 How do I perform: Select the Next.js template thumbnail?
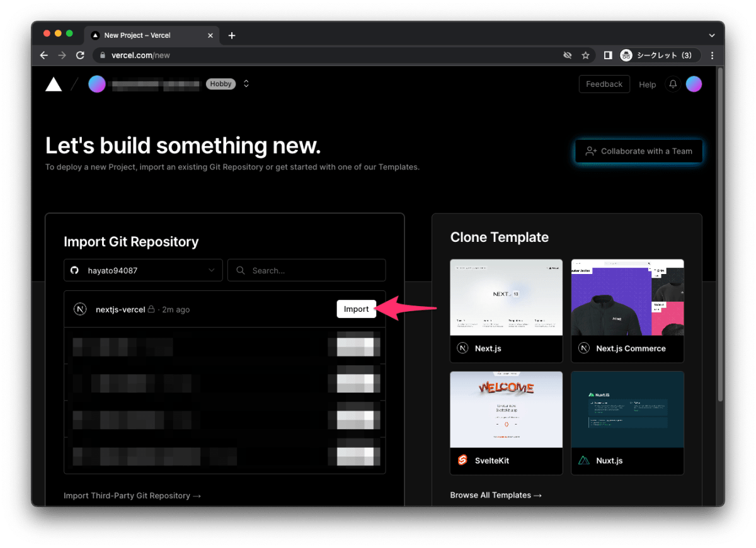tap(507, 297)
